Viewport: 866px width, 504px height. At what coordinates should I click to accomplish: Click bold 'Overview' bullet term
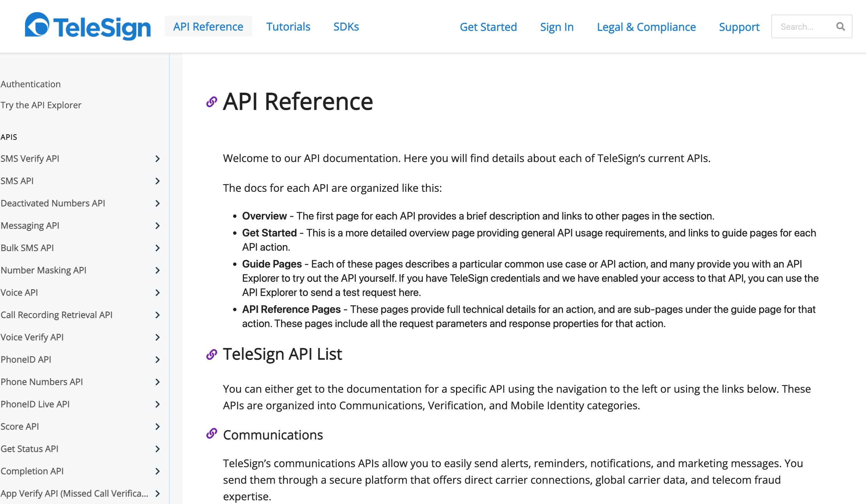[x=264, y=216]
